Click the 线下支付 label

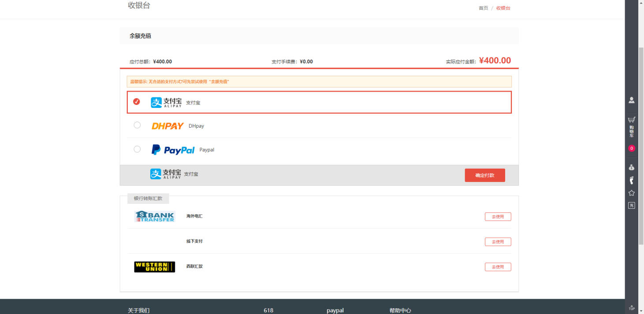pyautogui.click(x=194, y=241)
